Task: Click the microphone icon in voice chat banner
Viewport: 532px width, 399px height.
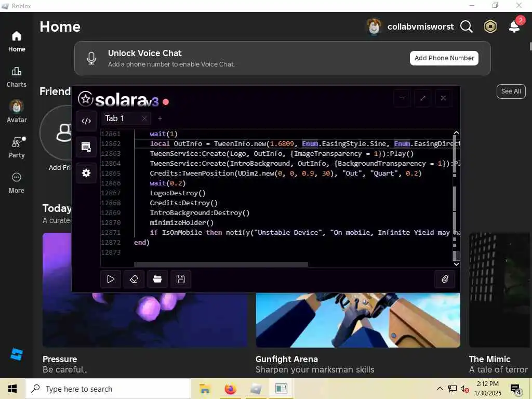Action: 91,58
